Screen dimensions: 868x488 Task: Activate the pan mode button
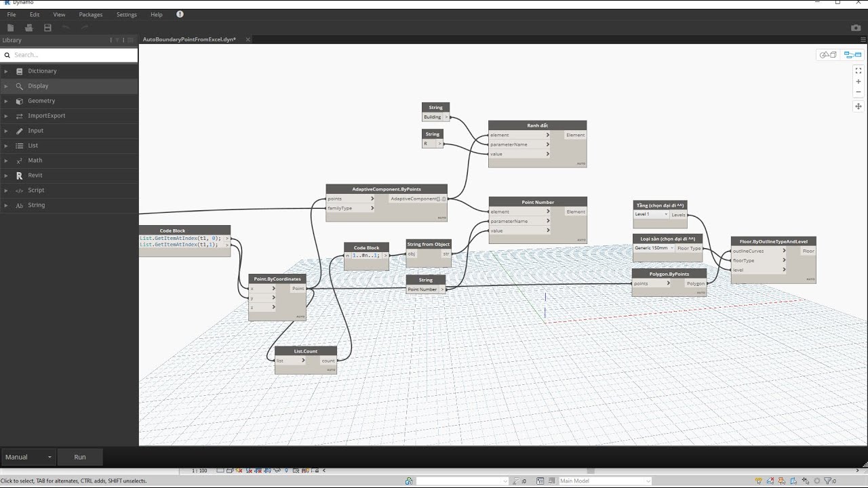[x=858, y=106]
